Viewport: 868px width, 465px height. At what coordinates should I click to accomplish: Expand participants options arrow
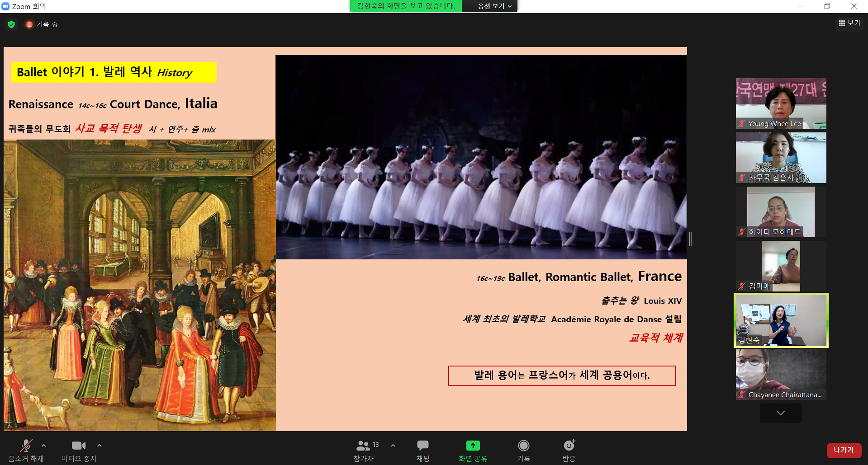point(393,446)
